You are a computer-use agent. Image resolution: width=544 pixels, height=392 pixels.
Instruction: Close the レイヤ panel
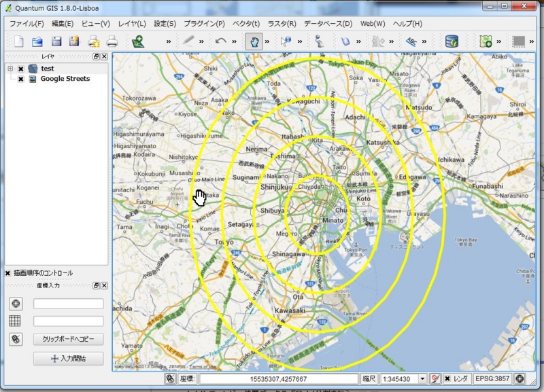(104, 56)
